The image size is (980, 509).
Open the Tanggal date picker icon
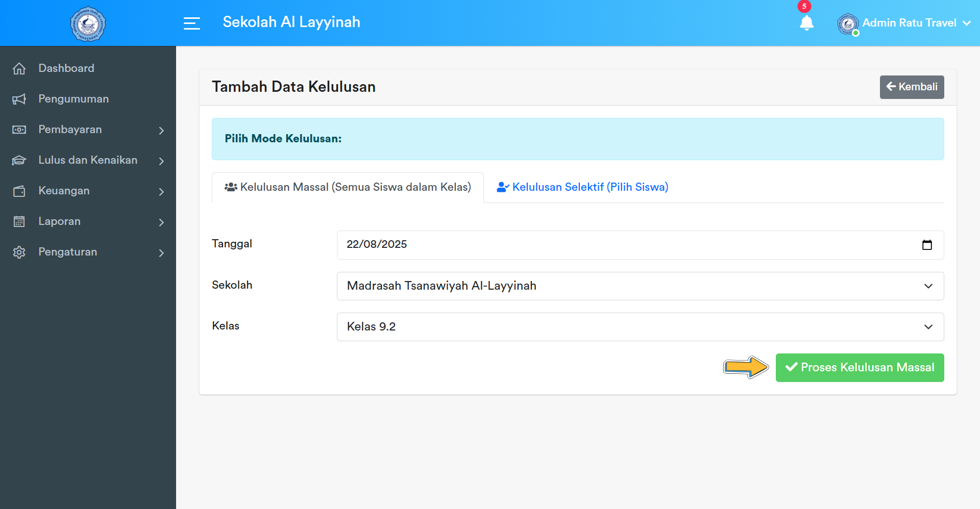coord(927,245)
